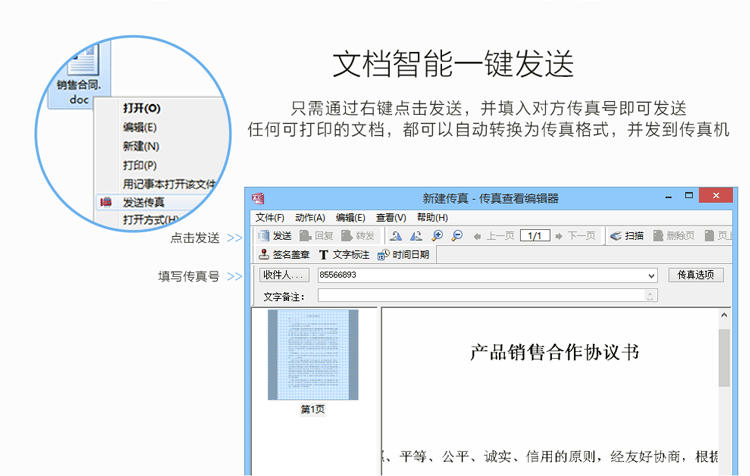Click into the 文字备注 text field
The height and width of the screenshot is (476, 750).
click(x=480, y=295)
